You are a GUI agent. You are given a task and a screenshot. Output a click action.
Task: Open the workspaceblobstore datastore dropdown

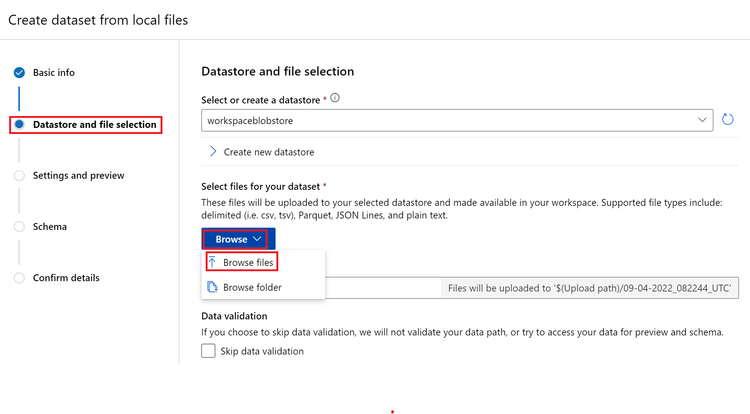click(x=456, y=120)
